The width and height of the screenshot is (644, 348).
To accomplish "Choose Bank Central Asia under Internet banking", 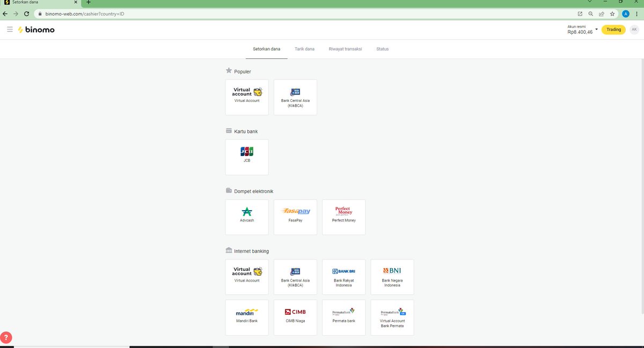I will [295, 277].
